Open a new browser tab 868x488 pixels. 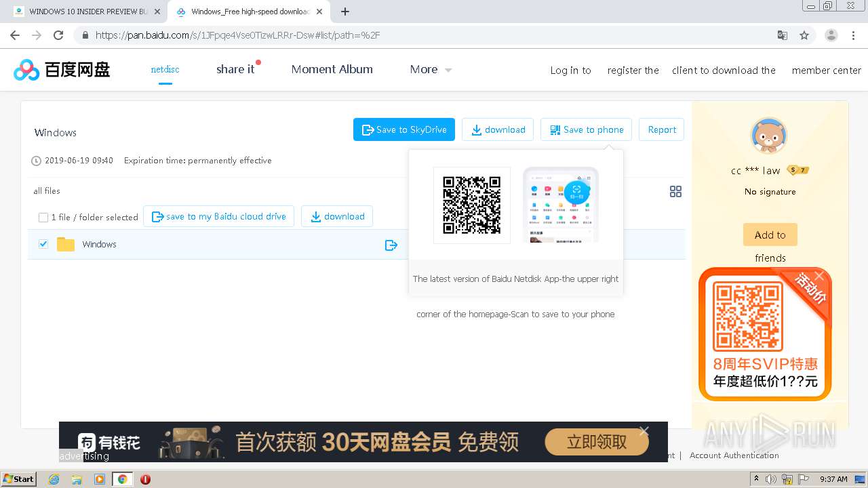(345, 12)
